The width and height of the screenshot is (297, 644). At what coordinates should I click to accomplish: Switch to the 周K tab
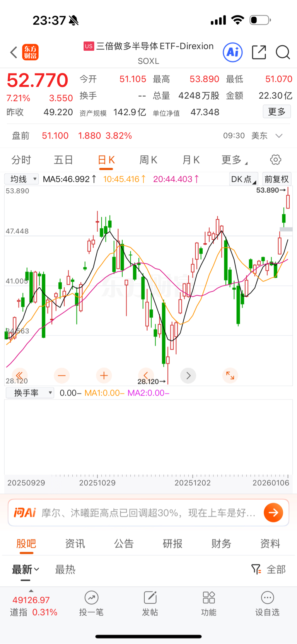(x=148, y=160)
